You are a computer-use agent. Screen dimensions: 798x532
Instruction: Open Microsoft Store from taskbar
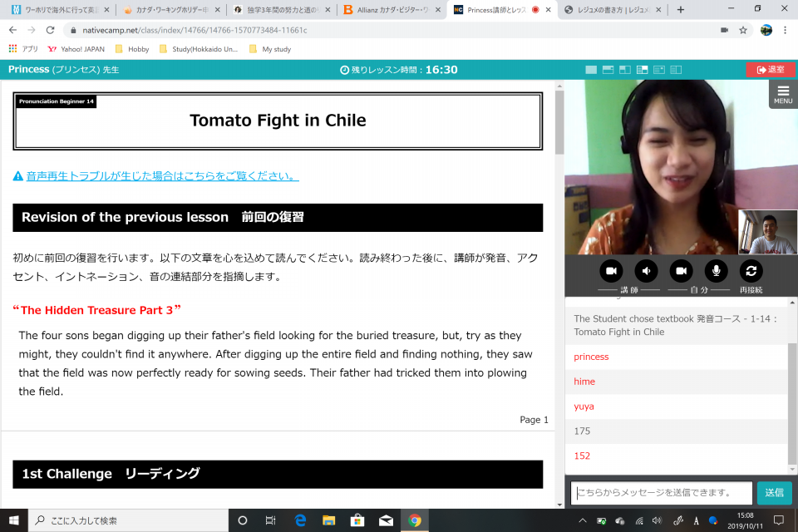pos(357,520)
